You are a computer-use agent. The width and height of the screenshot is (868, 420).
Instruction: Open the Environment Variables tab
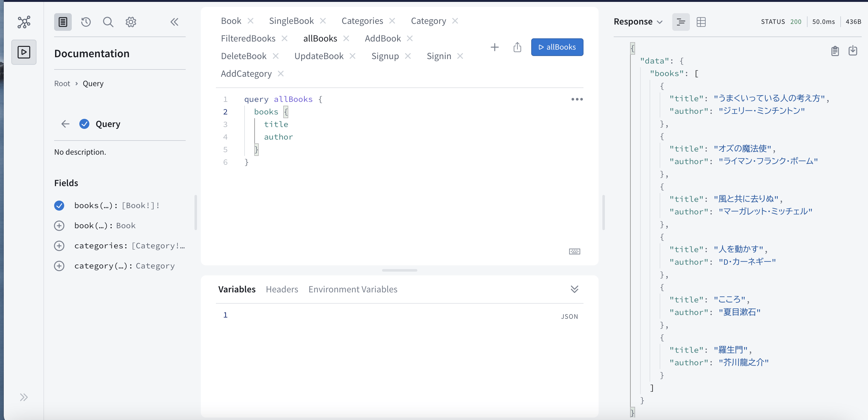pyautogui.click(x=353, y=289)
